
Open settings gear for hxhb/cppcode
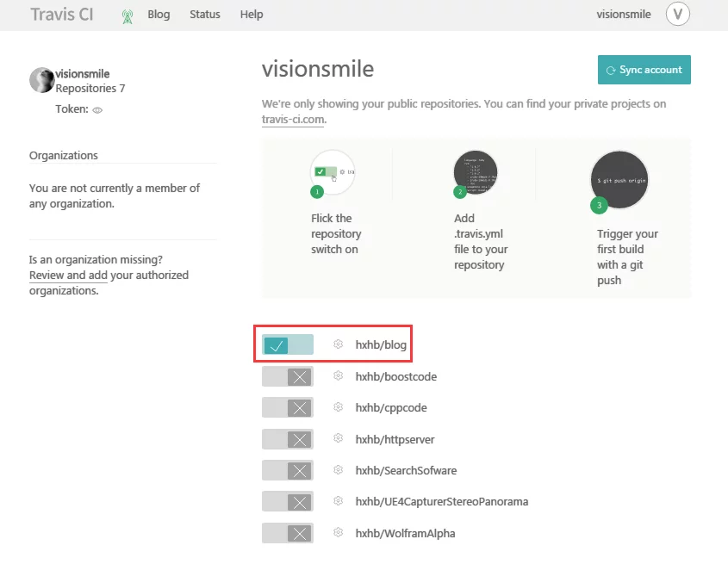pyautogui.click(x=339, y=407)
